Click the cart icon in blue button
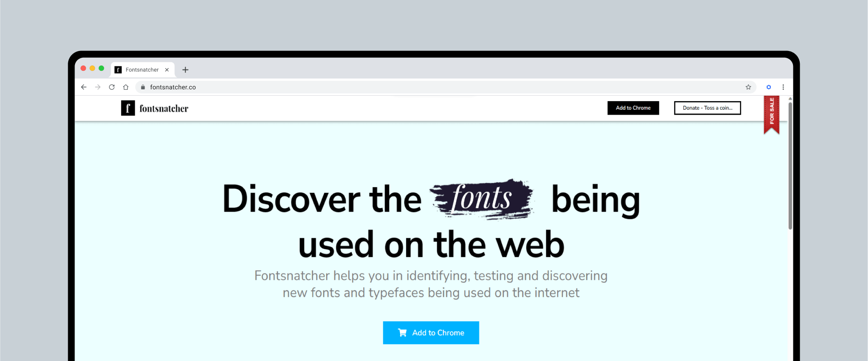 [402, 333]
